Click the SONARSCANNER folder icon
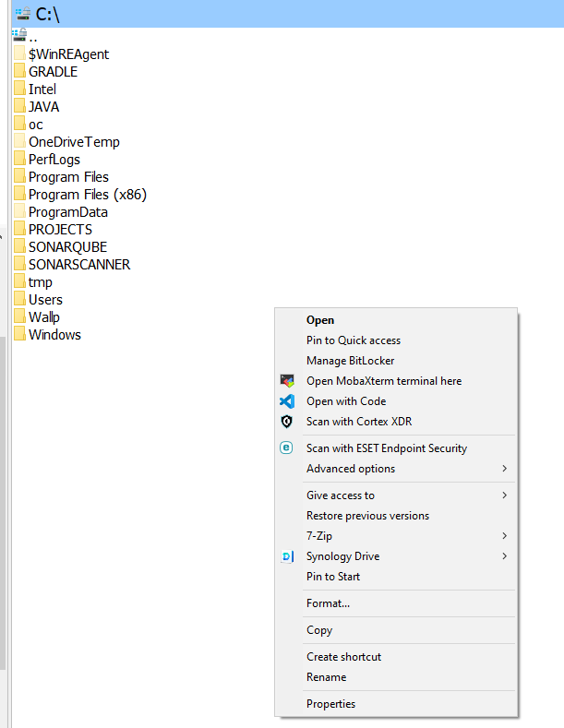 coord(19,263)
